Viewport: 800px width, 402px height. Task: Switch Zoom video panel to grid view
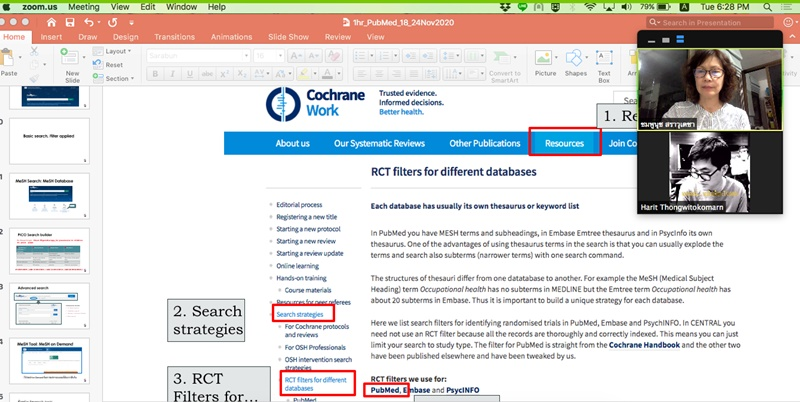[680, 39]
